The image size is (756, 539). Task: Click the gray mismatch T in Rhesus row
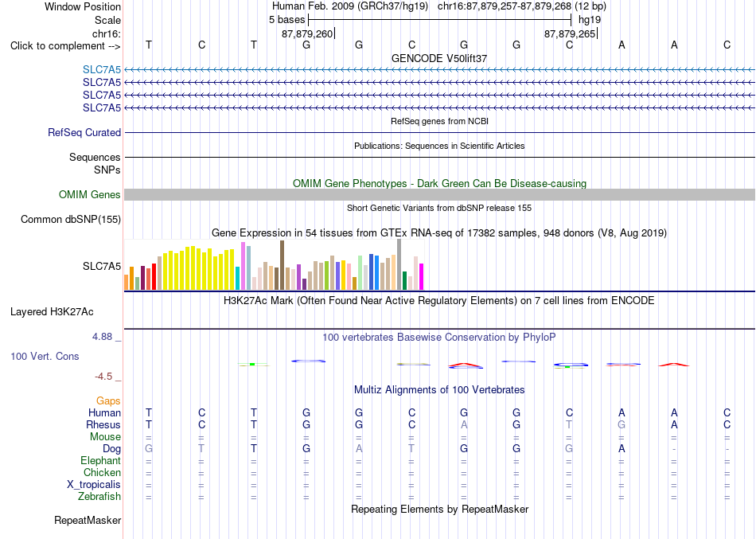click(569, 424)
